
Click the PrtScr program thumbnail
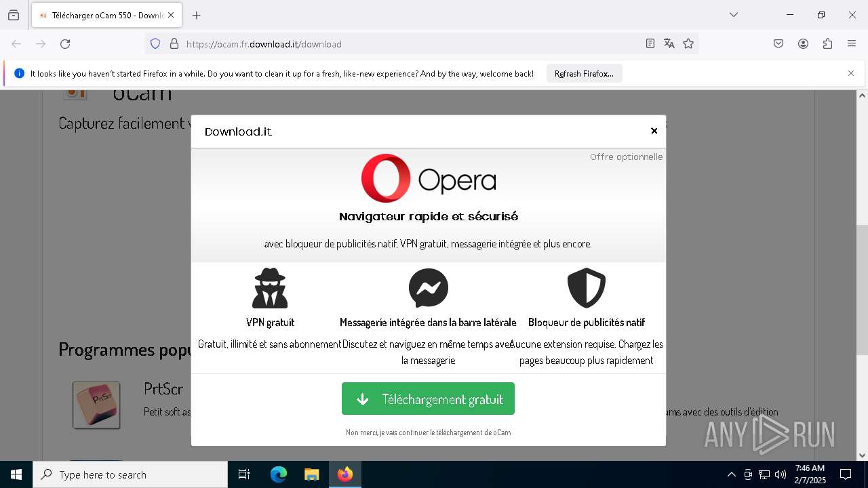(x=96, y=405)
